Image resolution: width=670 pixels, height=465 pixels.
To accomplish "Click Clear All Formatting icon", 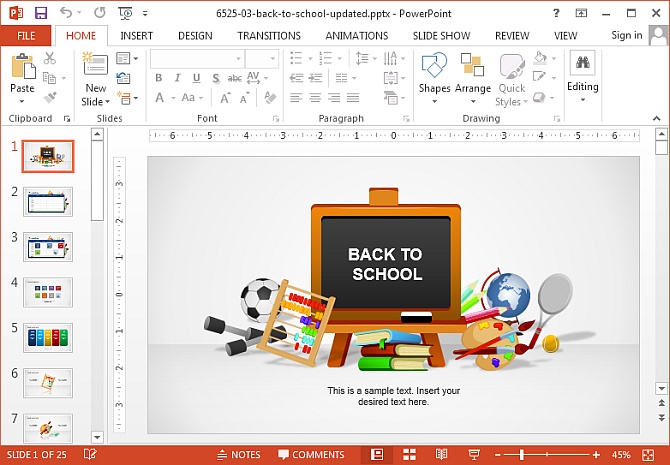I will 270,98.
